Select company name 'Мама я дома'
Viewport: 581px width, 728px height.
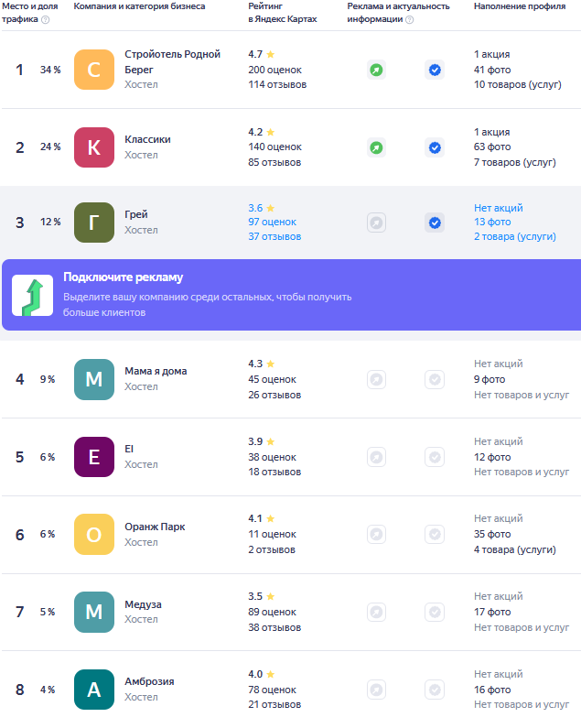156,372
